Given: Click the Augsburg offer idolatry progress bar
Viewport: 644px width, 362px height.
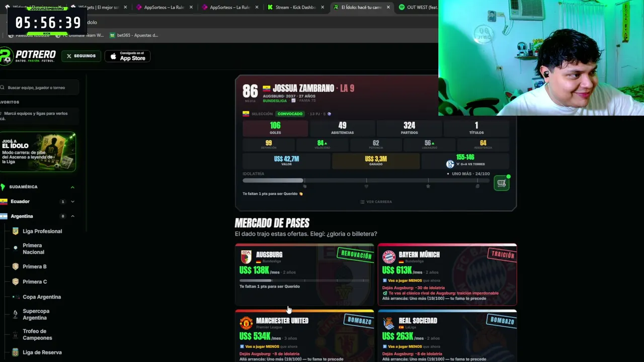Looking at the screenshot, I should (x=304, y=281).
